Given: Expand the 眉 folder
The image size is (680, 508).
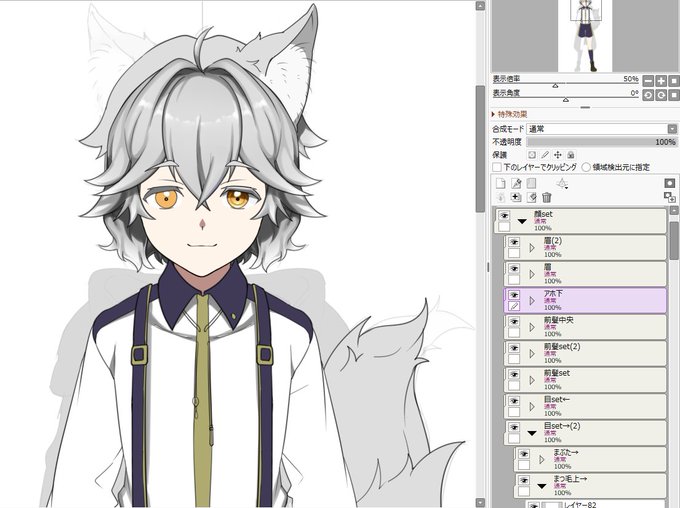Looking at the screenshot, I should [532, 275].
